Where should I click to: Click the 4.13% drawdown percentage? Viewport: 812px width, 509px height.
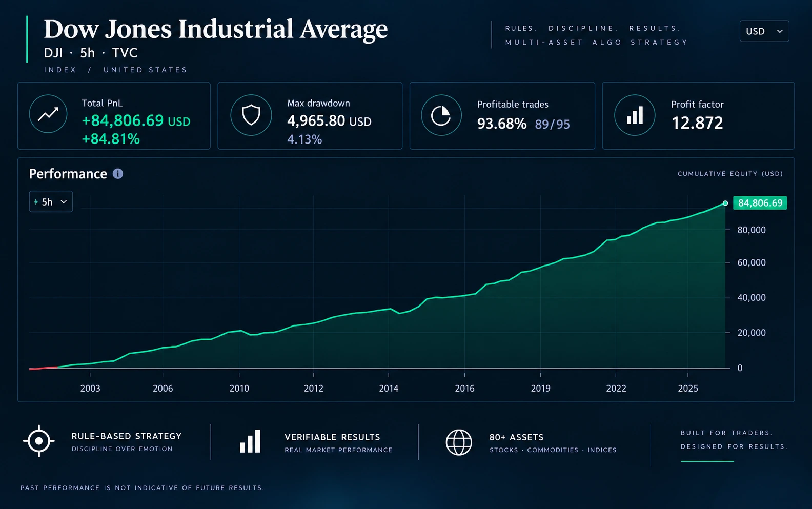[304, 139]
